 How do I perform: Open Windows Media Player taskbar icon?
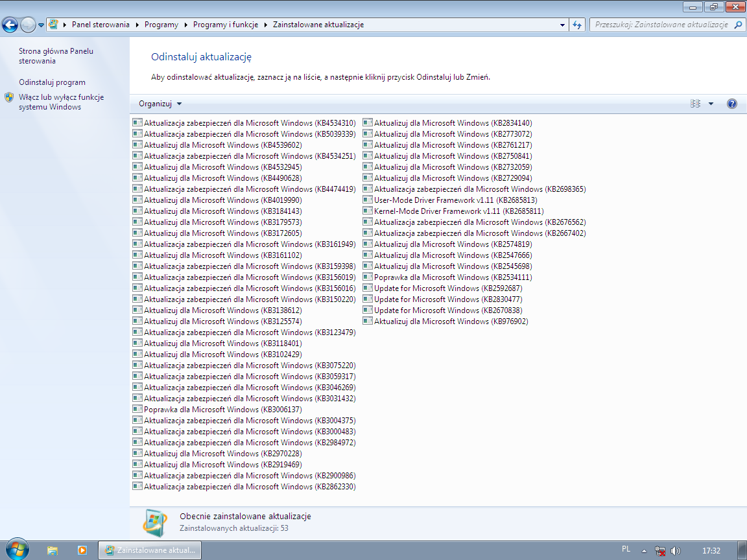pyautogui.click(x=82, y=550)
